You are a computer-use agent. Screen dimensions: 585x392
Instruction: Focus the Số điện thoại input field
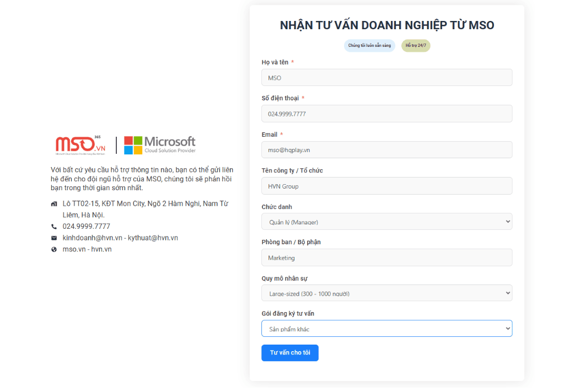(387, 114)
